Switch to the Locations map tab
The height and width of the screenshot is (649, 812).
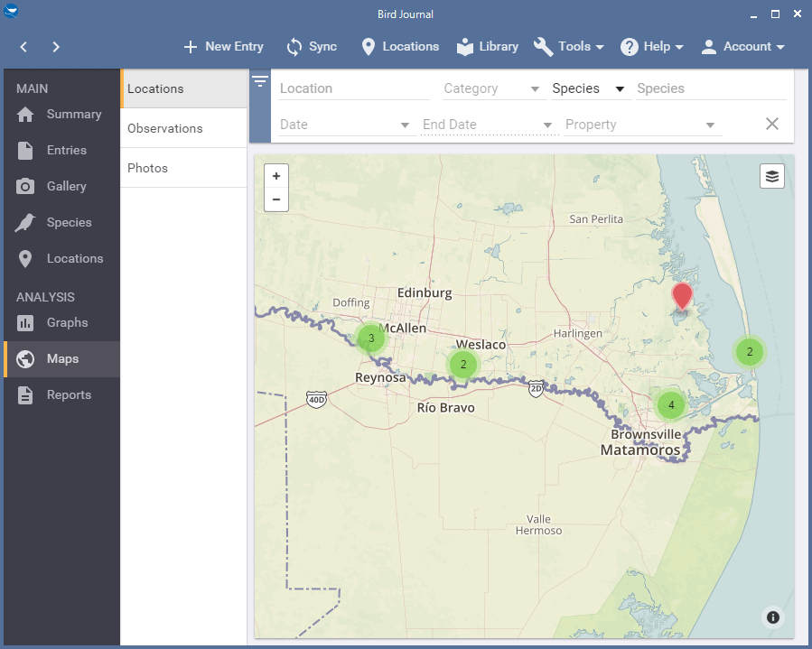point(184,89)
